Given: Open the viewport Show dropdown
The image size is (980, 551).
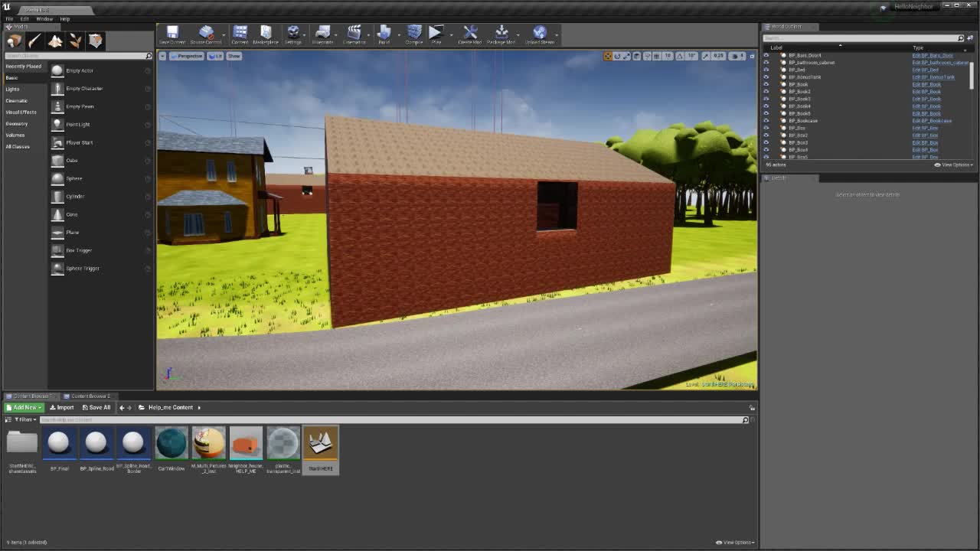Looking at the screenshot, I should click(x=234, y=56).
